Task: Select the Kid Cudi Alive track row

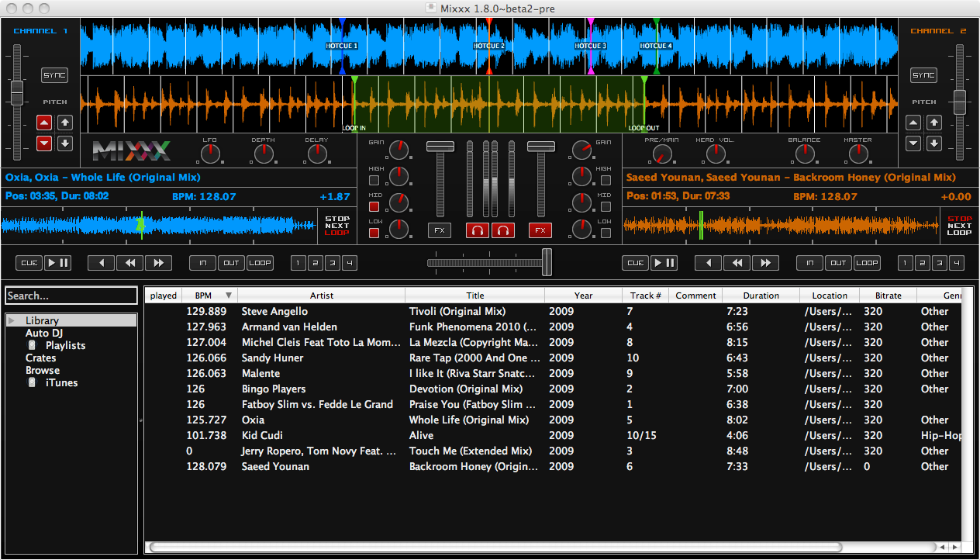Action: pyautogui.click(x=554, y=435)
